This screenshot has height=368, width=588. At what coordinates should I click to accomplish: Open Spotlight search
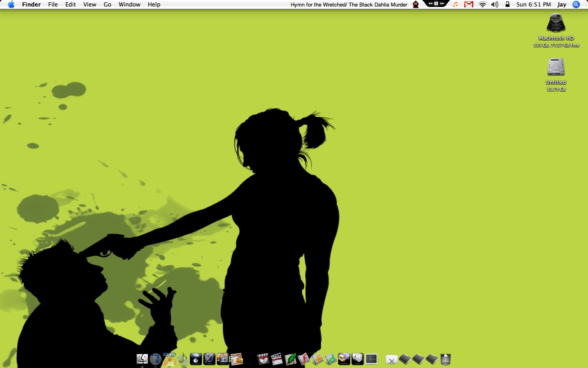point(576,4)
